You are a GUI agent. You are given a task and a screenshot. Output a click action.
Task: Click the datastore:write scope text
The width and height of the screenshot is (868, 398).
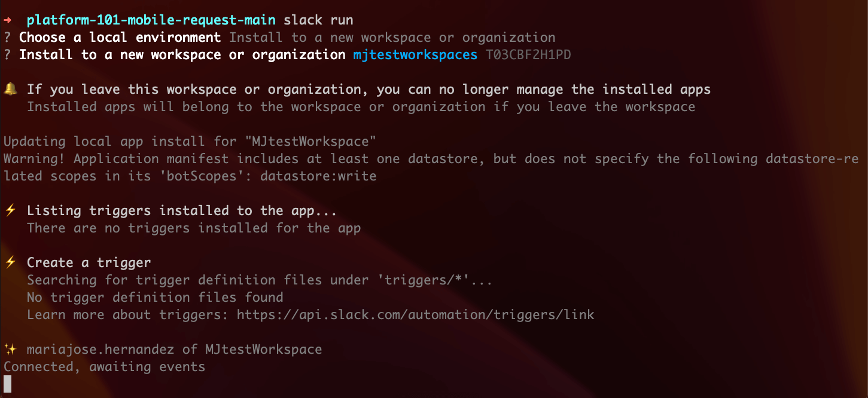click(x=318, y=176)
